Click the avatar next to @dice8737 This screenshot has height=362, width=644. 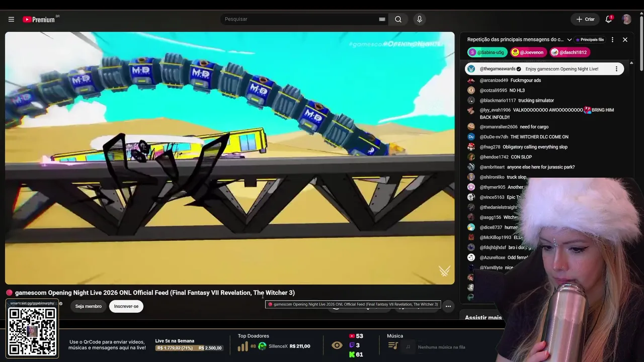pyautogui.click(x=471, y=227)
